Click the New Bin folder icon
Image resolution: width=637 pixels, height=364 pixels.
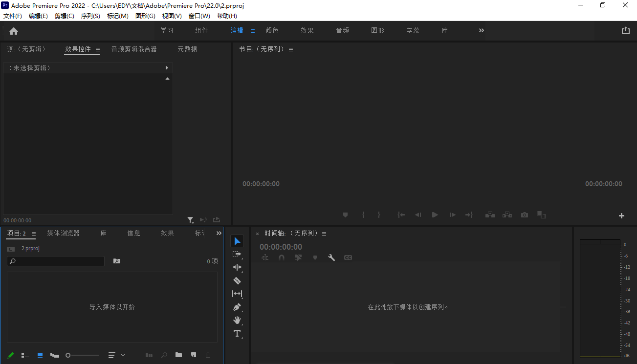pos(179,355)
